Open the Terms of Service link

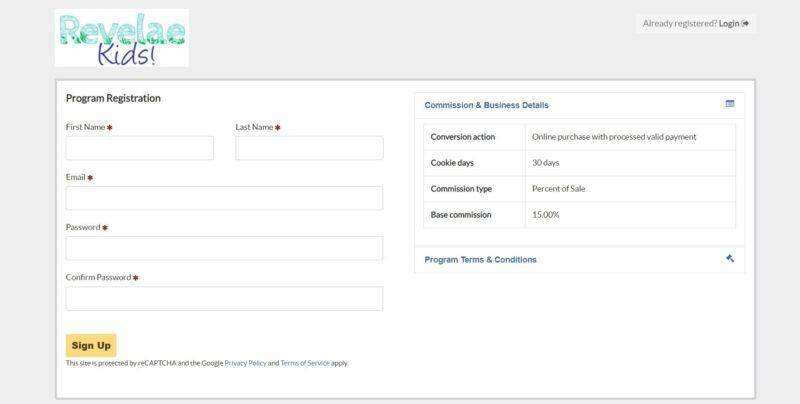[x=305, y=363]
